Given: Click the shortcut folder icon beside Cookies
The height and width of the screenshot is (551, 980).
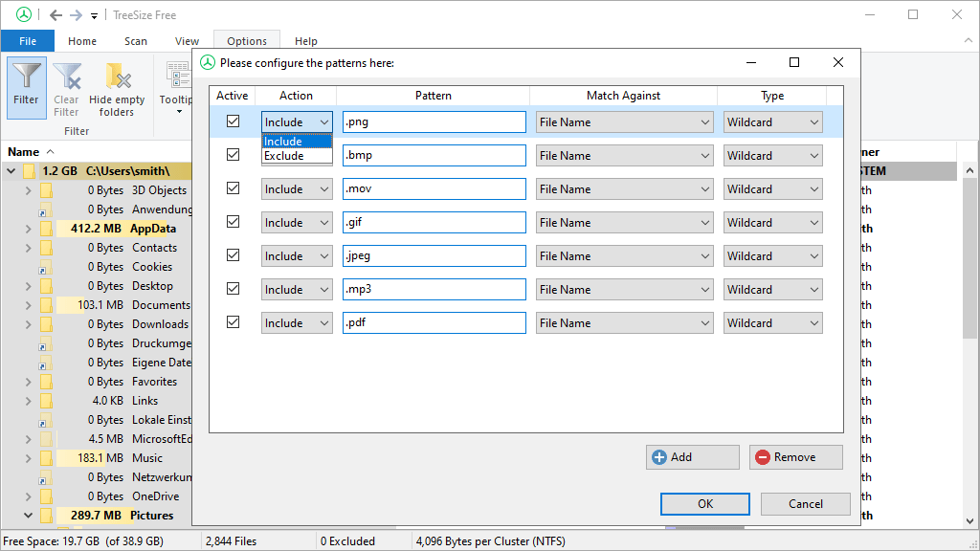Looking at the screenshot, I should [45, 268].
